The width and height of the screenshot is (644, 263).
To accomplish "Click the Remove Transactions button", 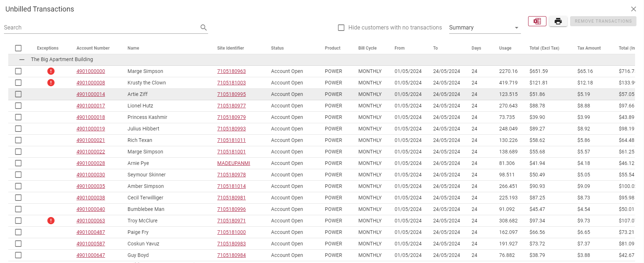I will pyautogui.click(x=603, y=21).
